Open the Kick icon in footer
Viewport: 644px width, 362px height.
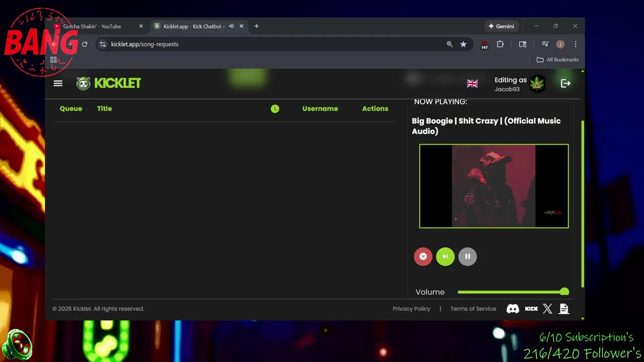[531, 309]
